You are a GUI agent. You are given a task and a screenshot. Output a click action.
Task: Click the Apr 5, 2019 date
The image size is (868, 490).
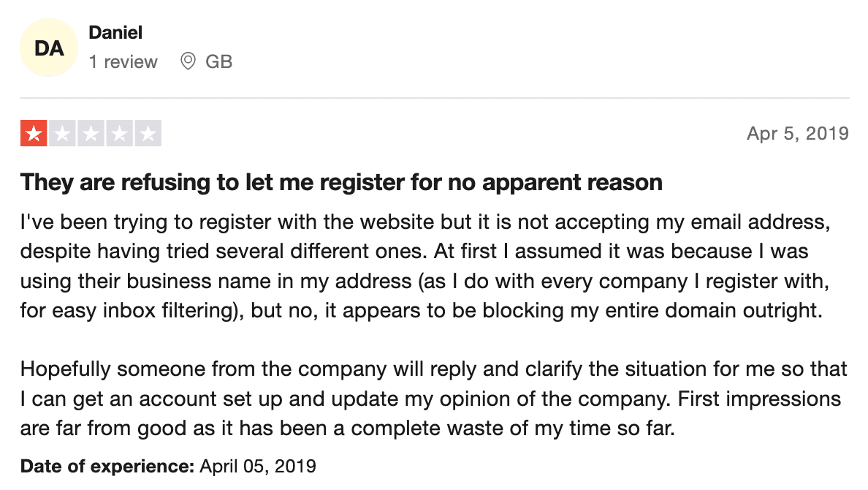point(798,134)
